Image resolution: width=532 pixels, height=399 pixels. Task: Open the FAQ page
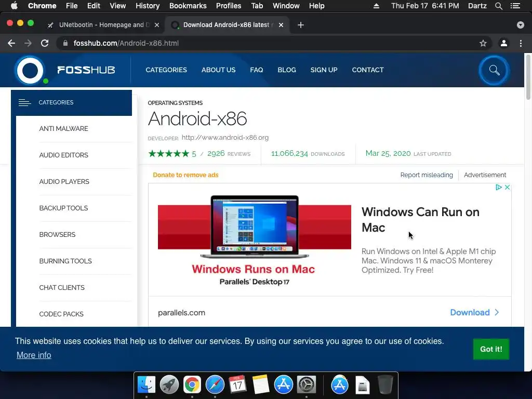[x=257, y=70]
